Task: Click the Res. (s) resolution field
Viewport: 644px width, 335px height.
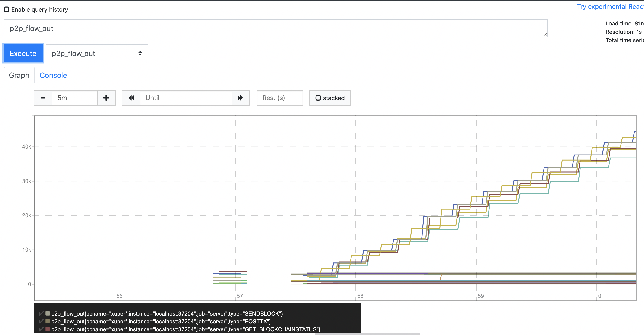Action: (280, 98)
